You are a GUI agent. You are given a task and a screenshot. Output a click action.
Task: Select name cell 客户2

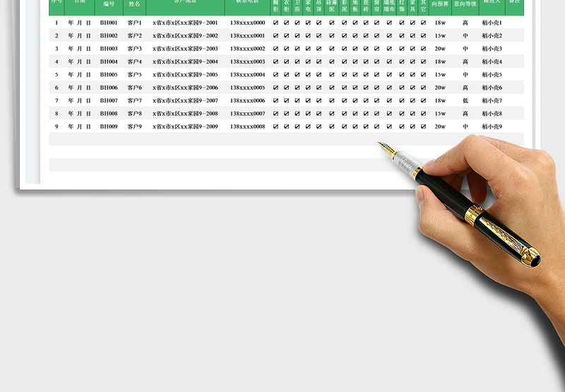134,36
